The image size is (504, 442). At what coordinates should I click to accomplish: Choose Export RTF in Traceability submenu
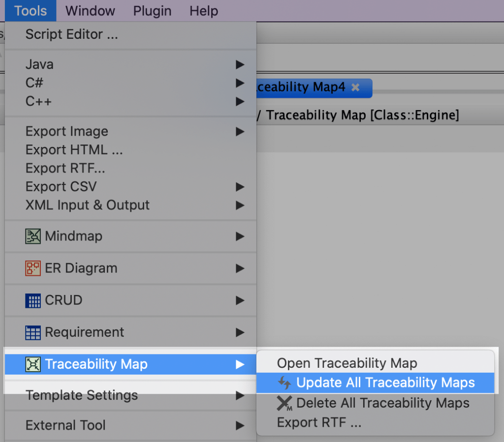click(319, 422)
